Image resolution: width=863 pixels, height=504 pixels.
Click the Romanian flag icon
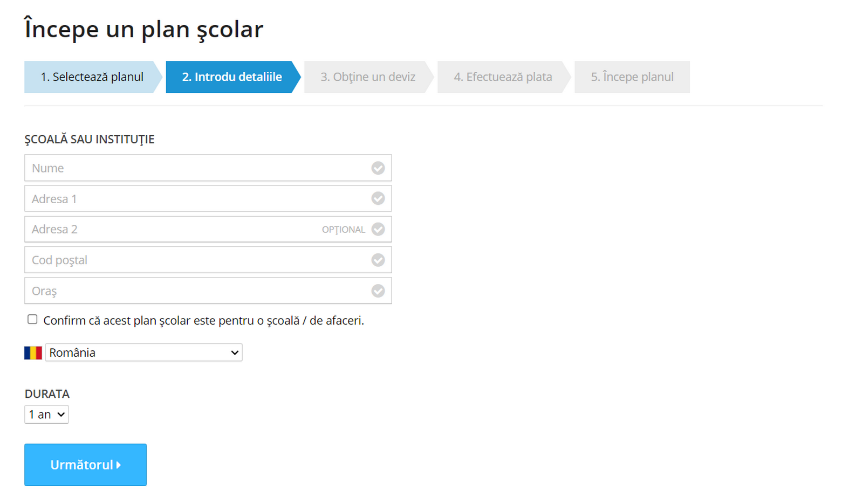(x=33, y=352)
